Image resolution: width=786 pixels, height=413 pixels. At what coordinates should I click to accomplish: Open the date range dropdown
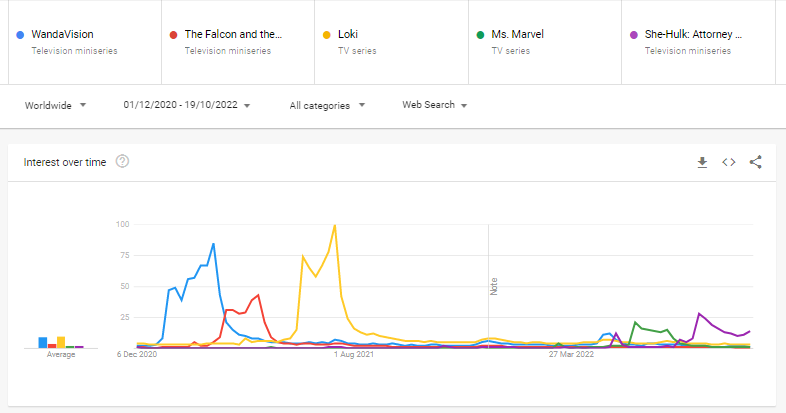[186, 105]
